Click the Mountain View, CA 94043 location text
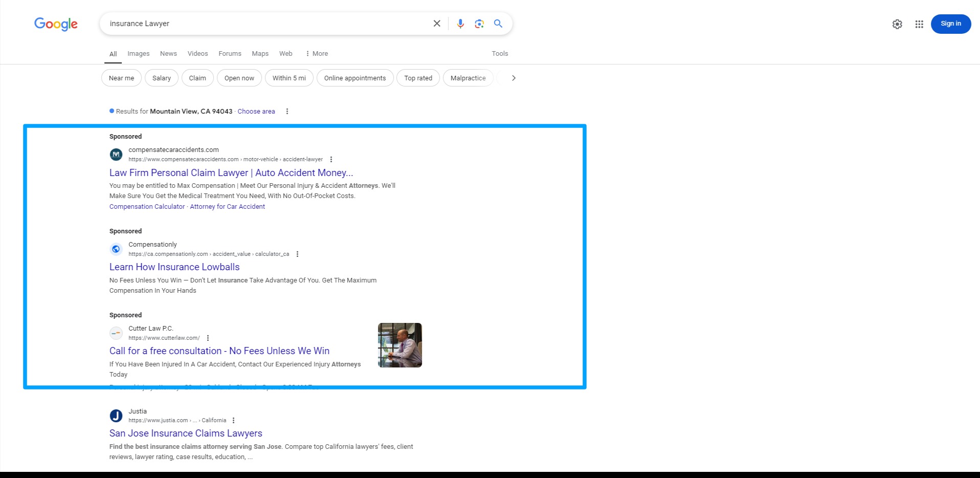The image size is (980, 478). pos(191,112)
